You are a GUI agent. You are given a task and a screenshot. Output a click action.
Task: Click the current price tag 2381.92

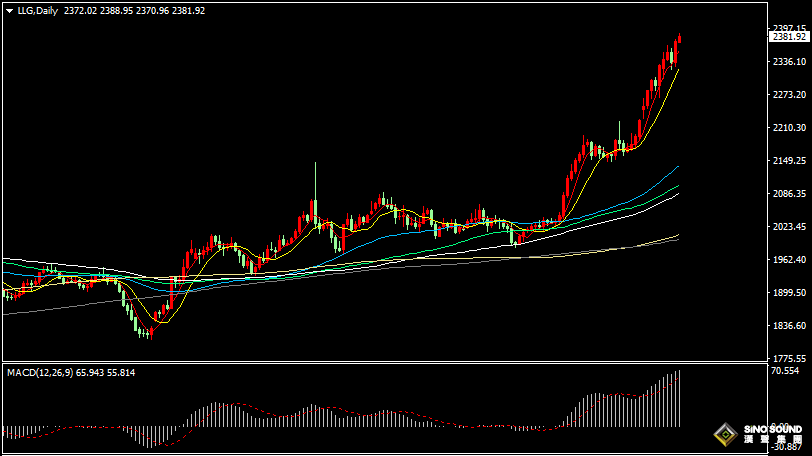(x=789, y=37)
